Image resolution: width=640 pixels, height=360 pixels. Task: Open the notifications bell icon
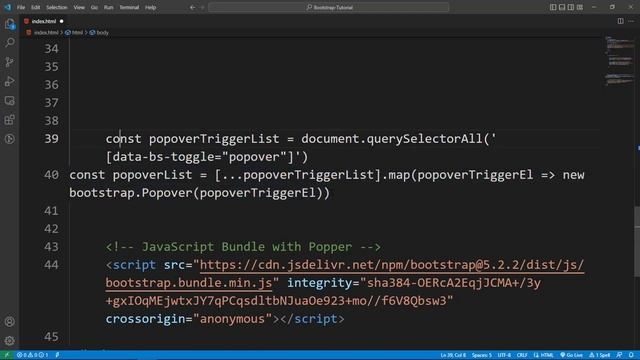click(x=631, y=355)
